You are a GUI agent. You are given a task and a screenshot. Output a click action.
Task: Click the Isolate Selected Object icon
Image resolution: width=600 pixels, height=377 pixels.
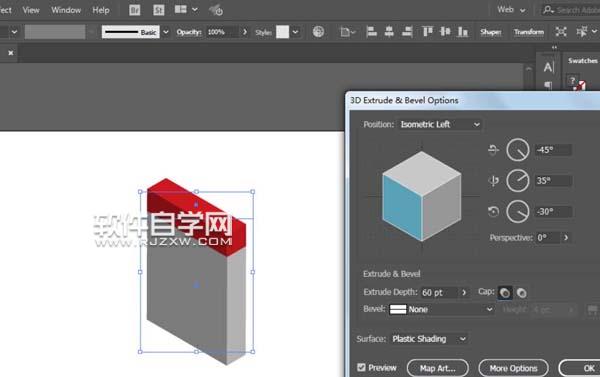coord(561,32)
